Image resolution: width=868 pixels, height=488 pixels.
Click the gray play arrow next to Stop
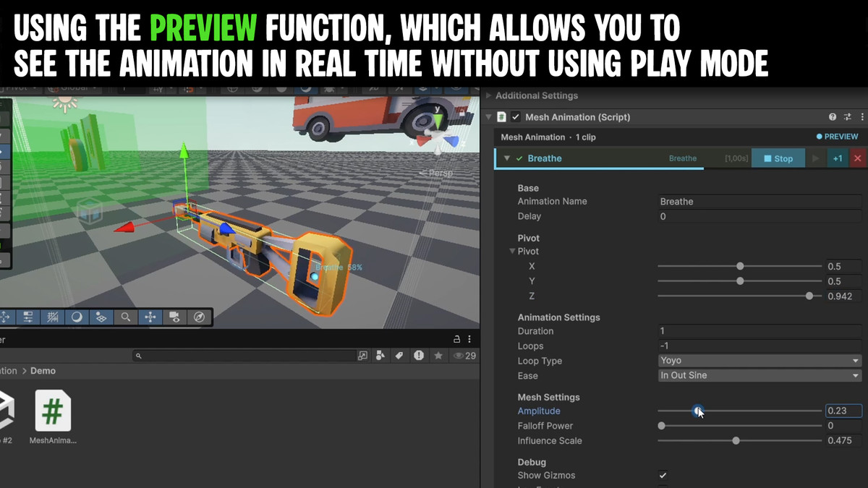[816, 158]
